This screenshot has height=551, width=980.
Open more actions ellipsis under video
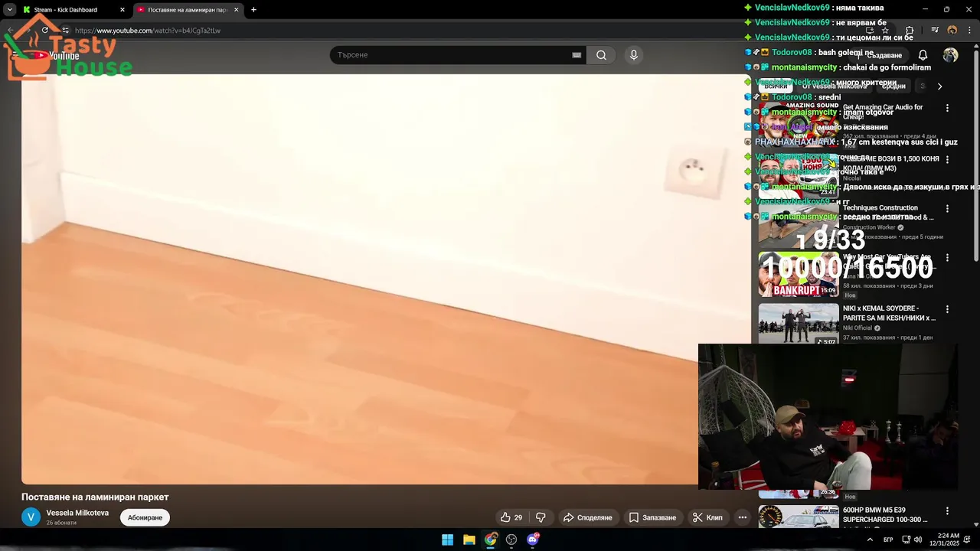point(742,517)
